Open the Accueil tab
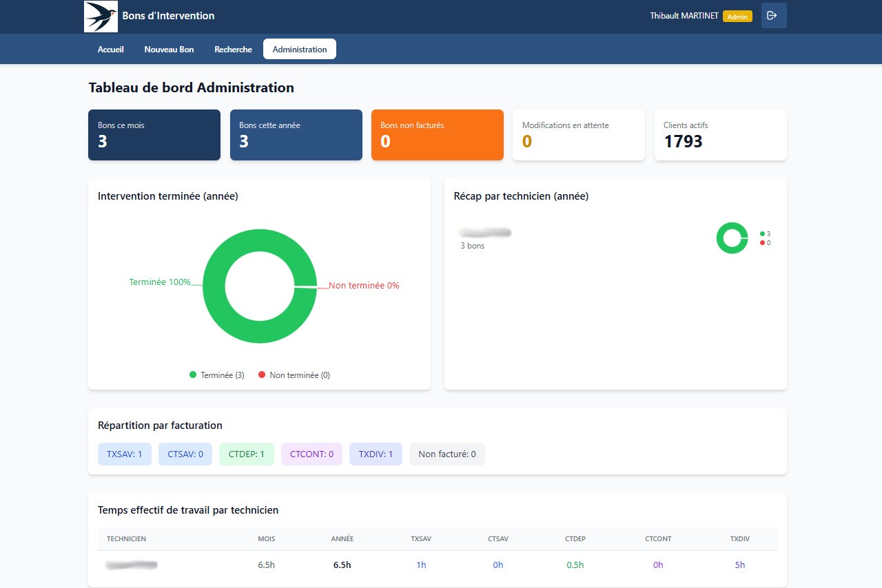The height and width of the screenshot is (588, 882). click(111, 50)
